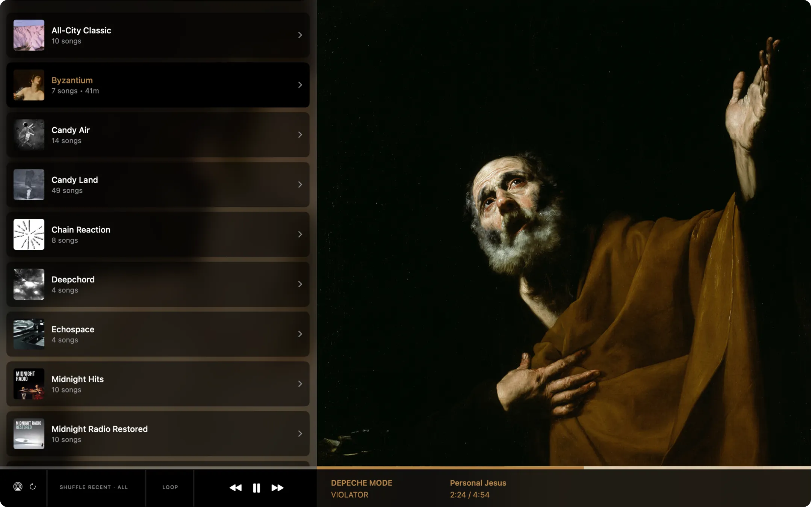This screenshot has width=812, height=507.
Task: Click '7 songs • 41m' under Byzantium
Action: [75, 91]
